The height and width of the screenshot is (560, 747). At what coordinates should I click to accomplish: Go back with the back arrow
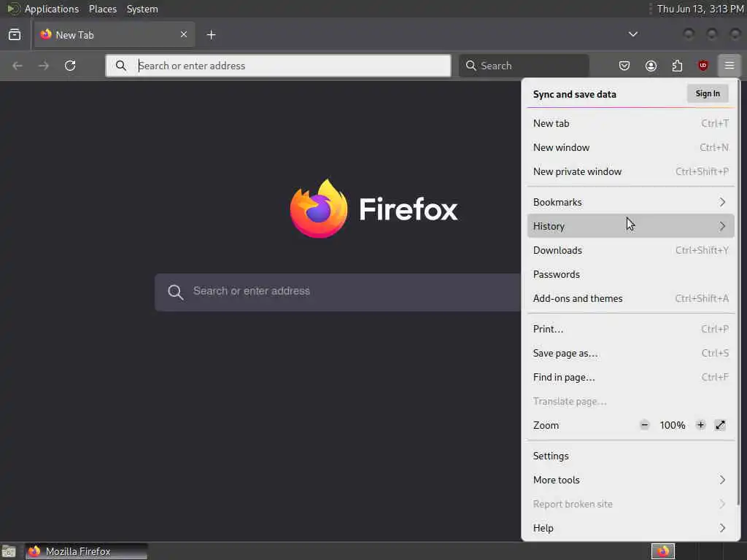(x=18, y=66)
